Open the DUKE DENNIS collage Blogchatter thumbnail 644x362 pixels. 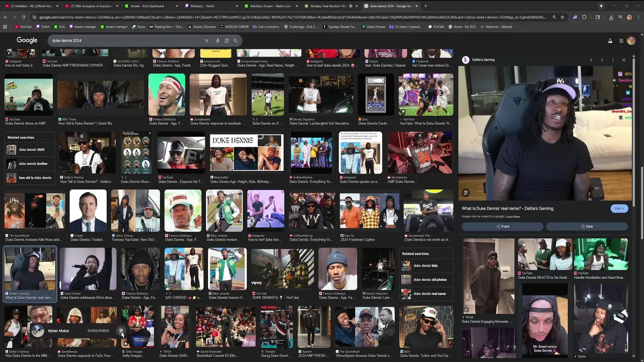coord(247,153)
